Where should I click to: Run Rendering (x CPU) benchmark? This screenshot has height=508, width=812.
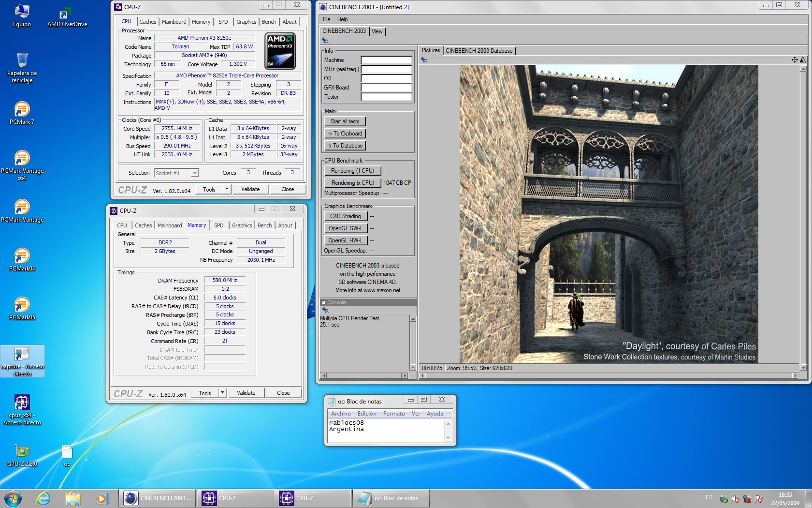click(353, 183)
